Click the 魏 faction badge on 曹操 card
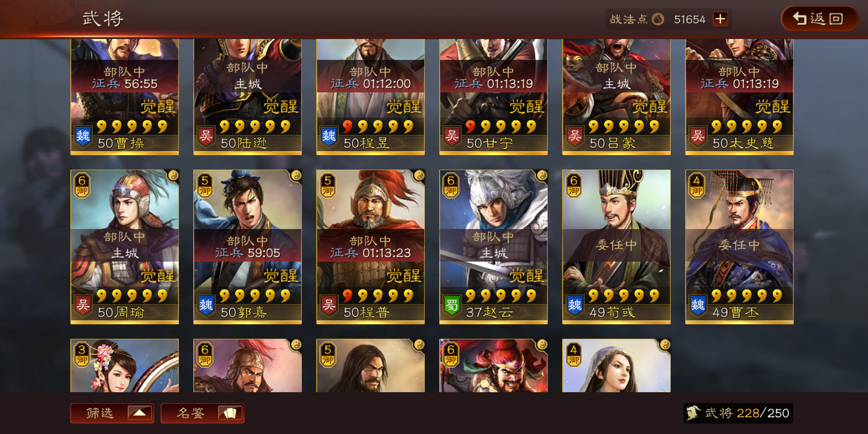The height and width of the screenshot is (434, 868). pos(83,136)
